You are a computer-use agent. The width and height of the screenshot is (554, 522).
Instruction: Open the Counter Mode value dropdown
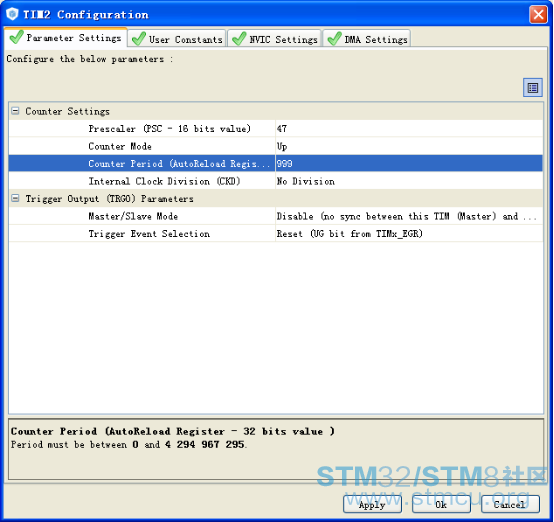tap(409, 146)
